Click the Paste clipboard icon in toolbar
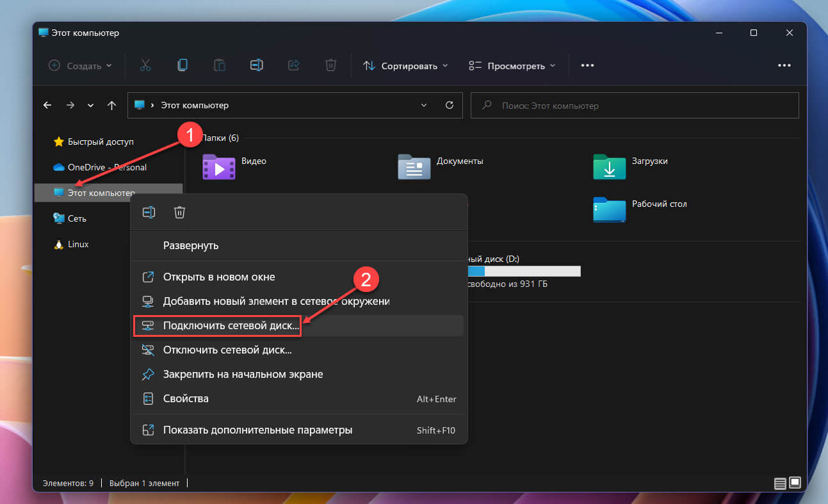Screen dimensions: 828x504 click(x=220, y=65)
